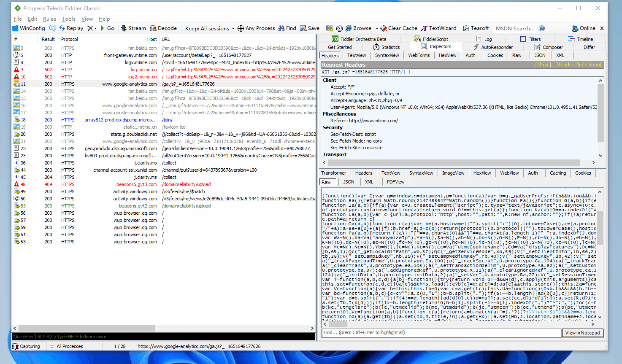Select request SyntaxView tab
The width and height of the screenshot is (622, 364).
(387, 55)
